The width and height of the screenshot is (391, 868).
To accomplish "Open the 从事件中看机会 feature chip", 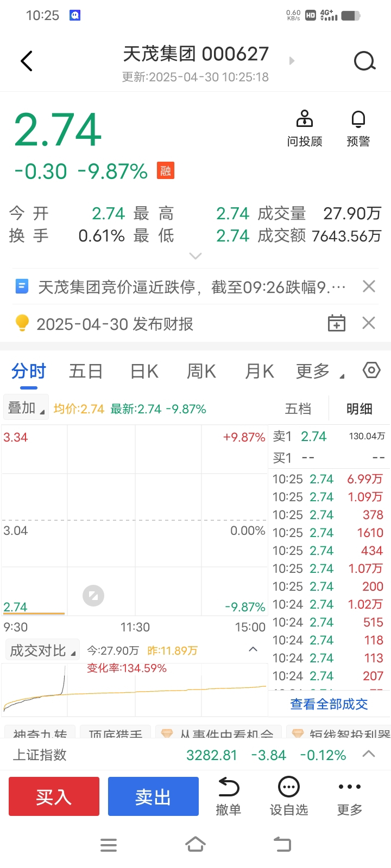I will [218, 732].
